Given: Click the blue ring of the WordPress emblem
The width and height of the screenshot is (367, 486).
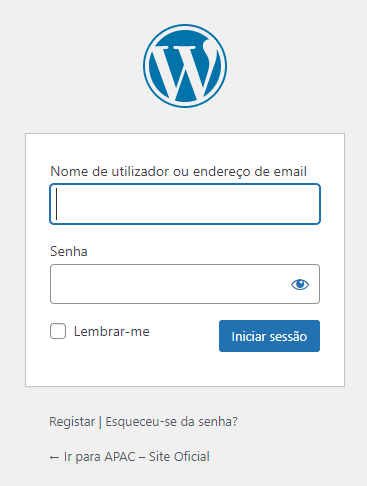Looking at the screenshot, I should (x=185, y=26).
